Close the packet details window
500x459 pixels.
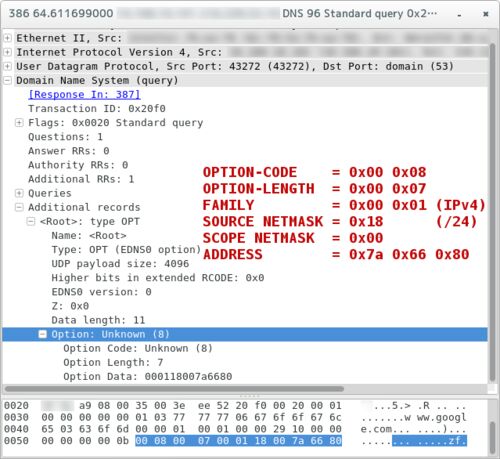(x=486, y=14)
